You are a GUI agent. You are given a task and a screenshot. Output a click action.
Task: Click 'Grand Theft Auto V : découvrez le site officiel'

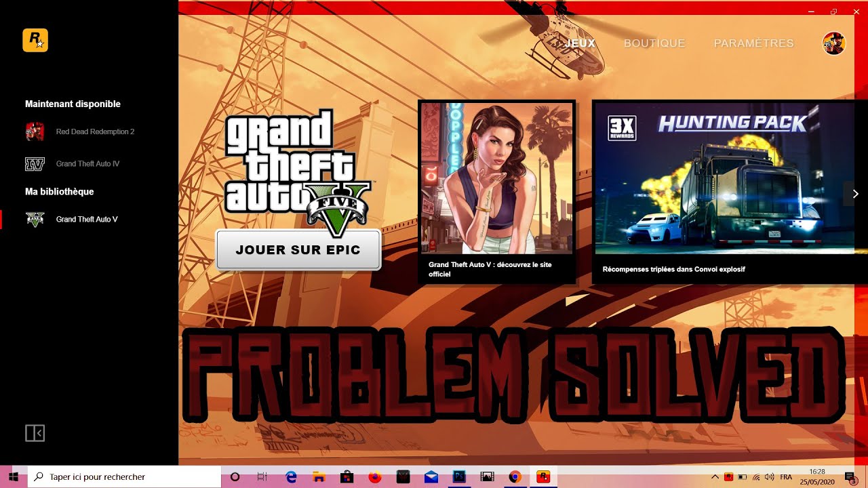[x=490, y=269]
